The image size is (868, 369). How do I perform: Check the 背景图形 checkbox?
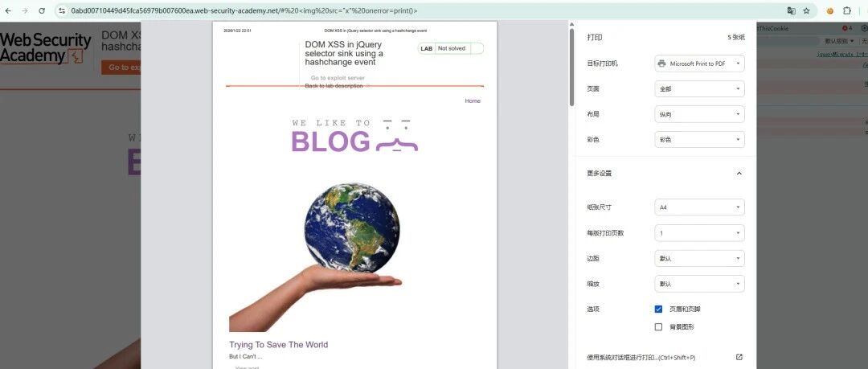coord(658,327)
